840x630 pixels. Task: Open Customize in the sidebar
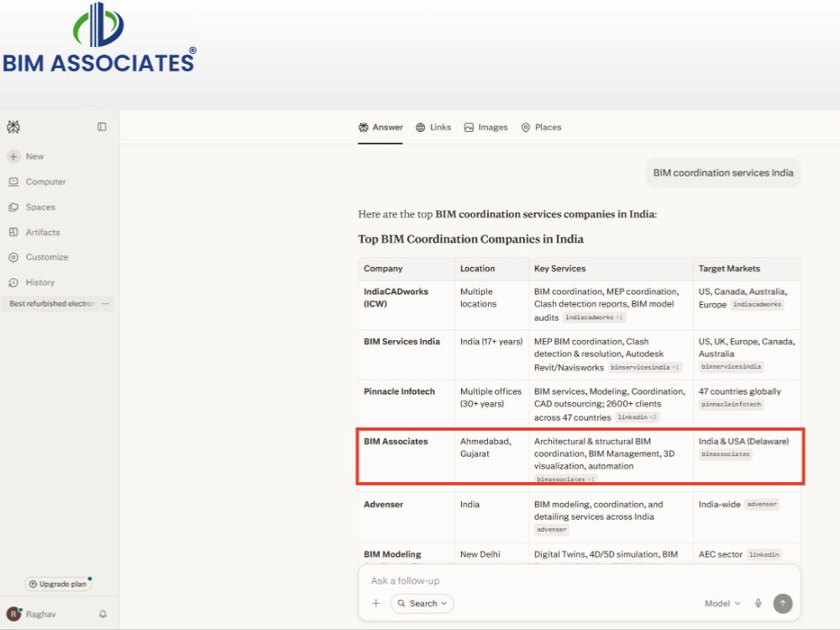coord(39,257)
